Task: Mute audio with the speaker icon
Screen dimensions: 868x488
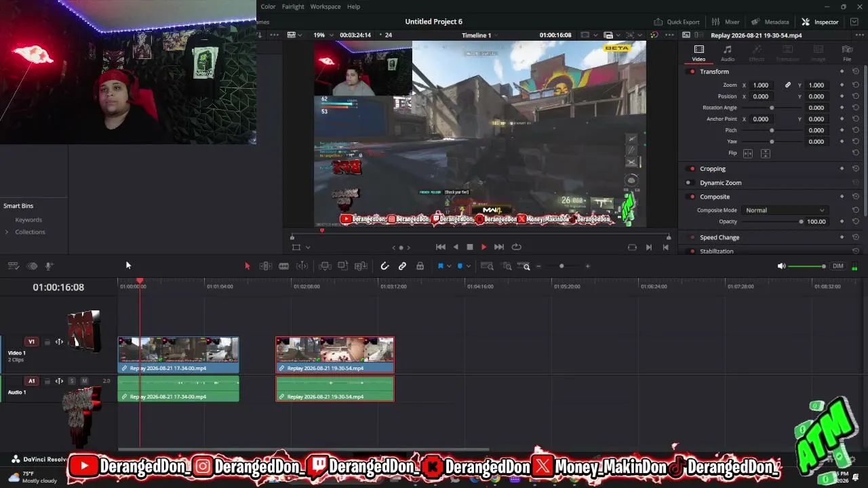Action: coord(781,266)
